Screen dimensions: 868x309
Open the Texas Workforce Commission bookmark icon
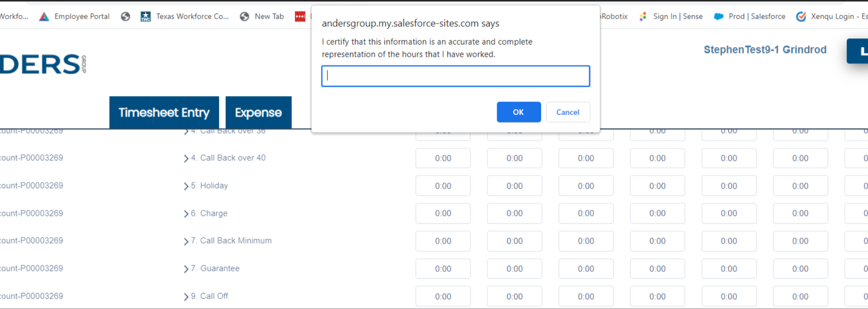(x=146, y=17)
